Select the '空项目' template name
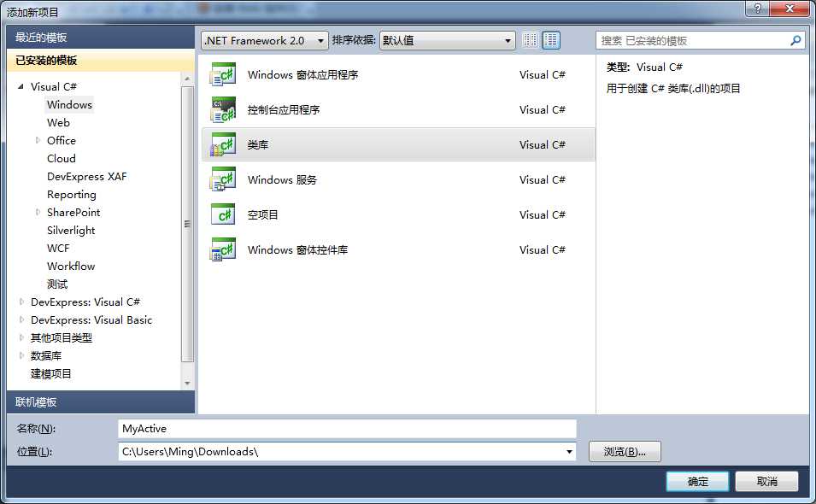 [263, 214]
